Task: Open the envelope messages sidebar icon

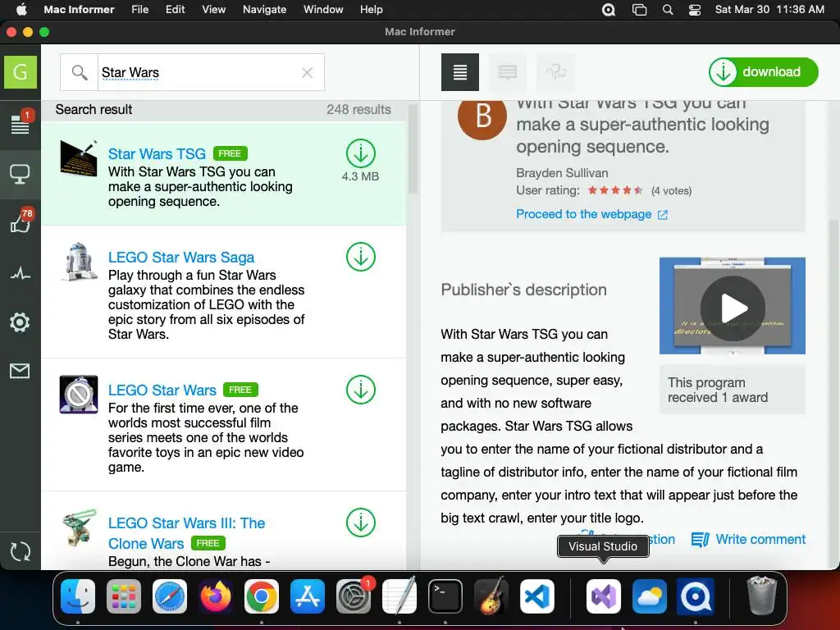Action: (20, 371)
